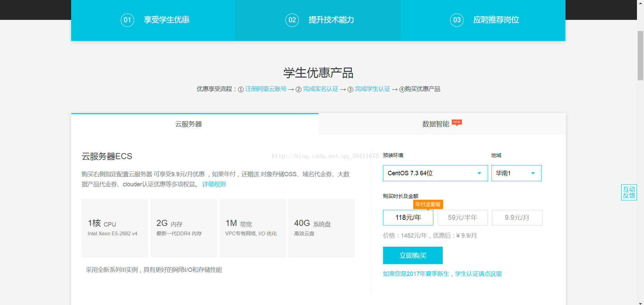Click the 02 circle number icon
The image size is (644, 305).
pos(292,20)
